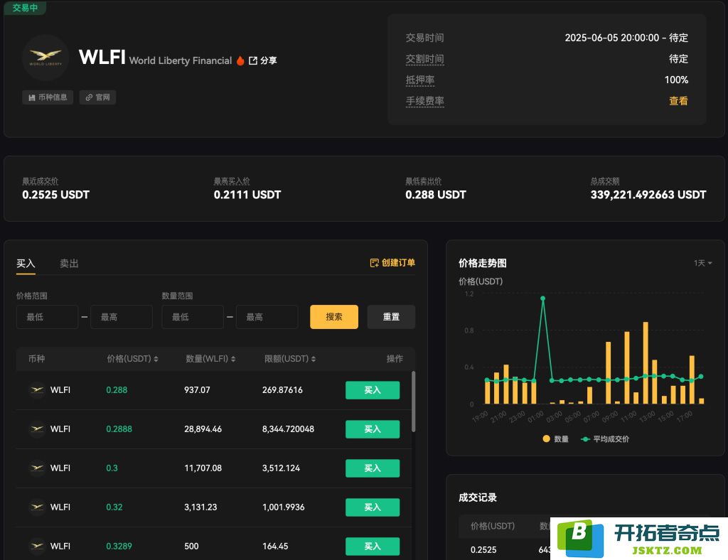Screen dimensions: 728x560
Task: Click the WLFI icon in the 0.3289 row
Action: point(37,546)
